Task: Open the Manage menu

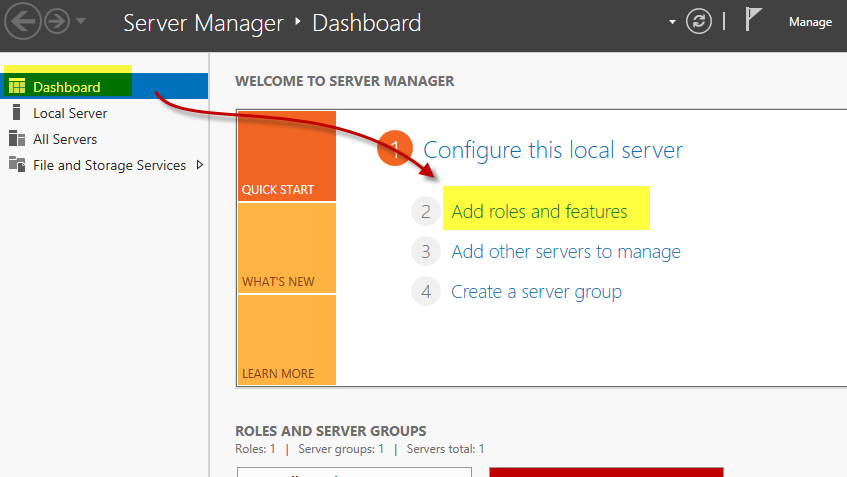Action: [810, 22]
